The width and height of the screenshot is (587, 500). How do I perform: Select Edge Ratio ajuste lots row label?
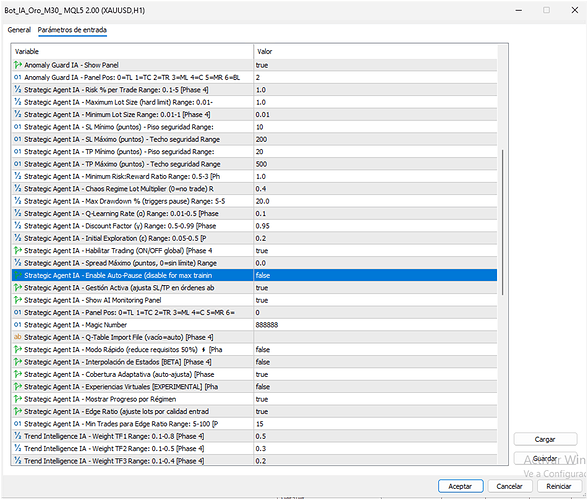click(116, 411)
